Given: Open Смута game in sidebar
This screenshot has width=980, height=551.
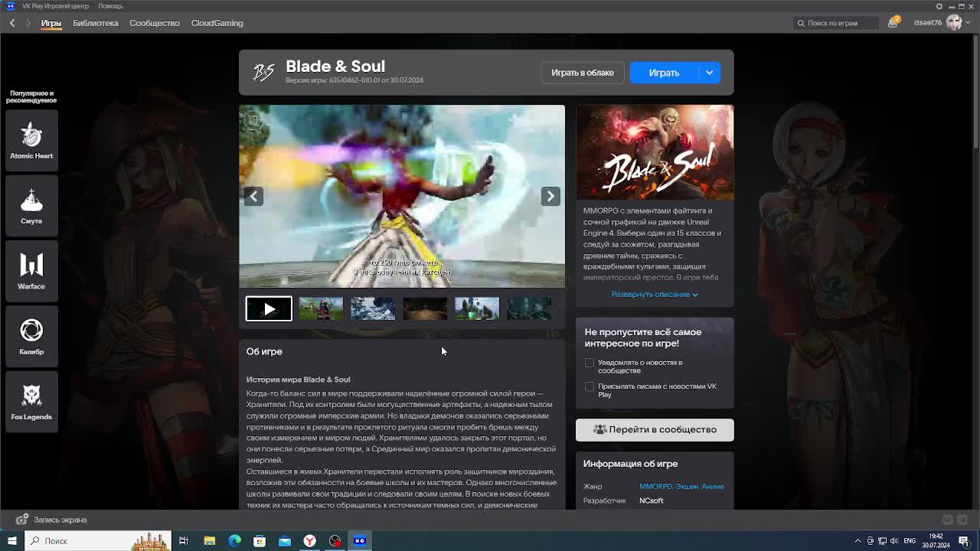Looking at the screenshot, I should pos(31,205).
